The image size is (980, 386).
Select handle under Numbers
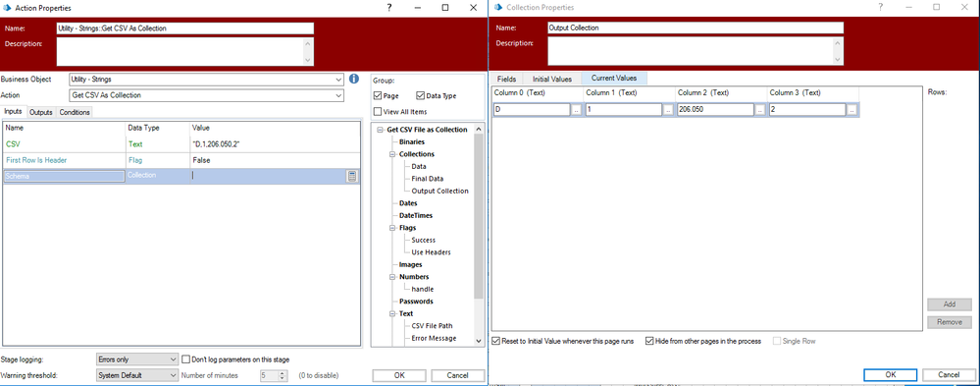pyautogui.click(x=422, y=289)
